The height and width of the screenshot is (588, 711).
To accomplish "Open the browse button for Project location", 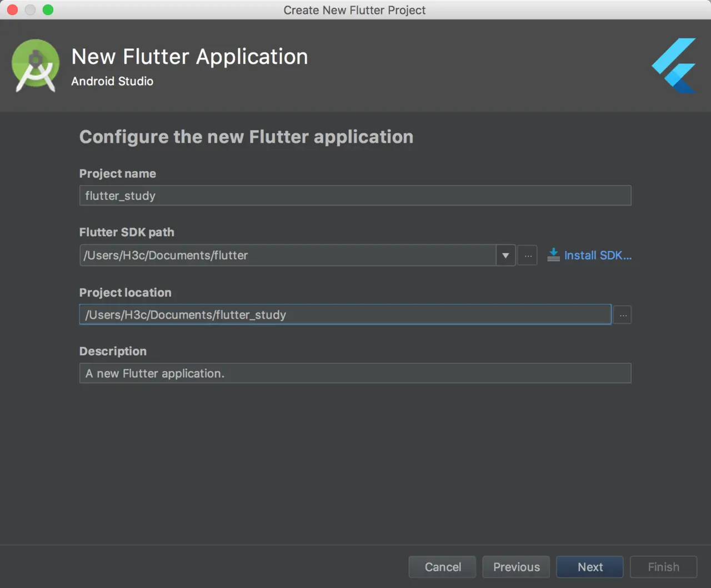I will click(x=623, y=315).
